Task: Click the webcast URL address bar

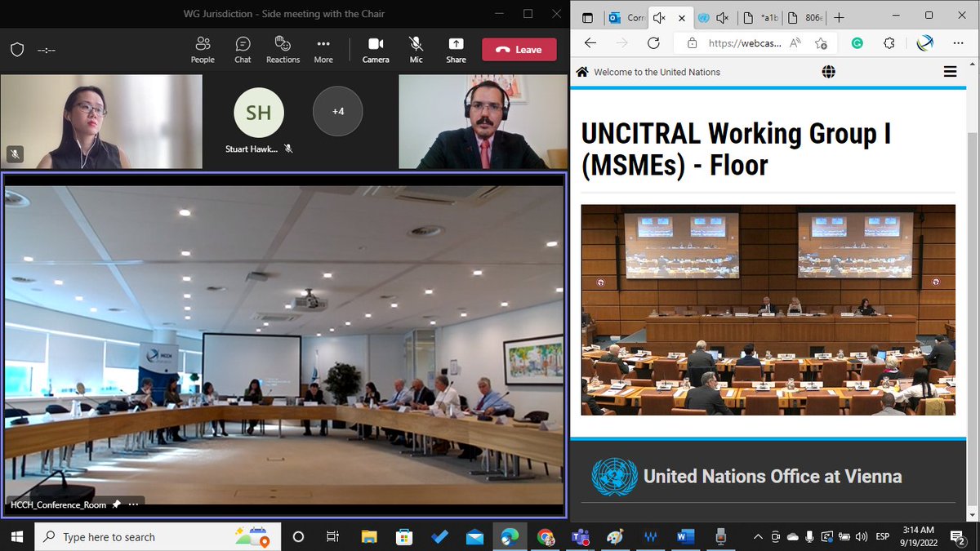Action: coord(743,43)
